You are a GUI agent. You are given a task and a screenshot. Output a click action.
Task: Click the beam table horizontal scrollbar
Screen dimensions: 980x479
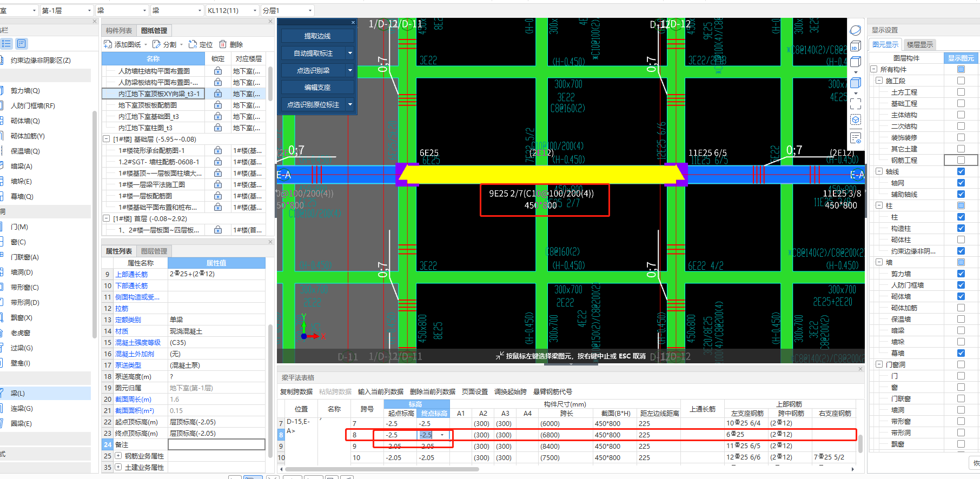tap(382, 469)
